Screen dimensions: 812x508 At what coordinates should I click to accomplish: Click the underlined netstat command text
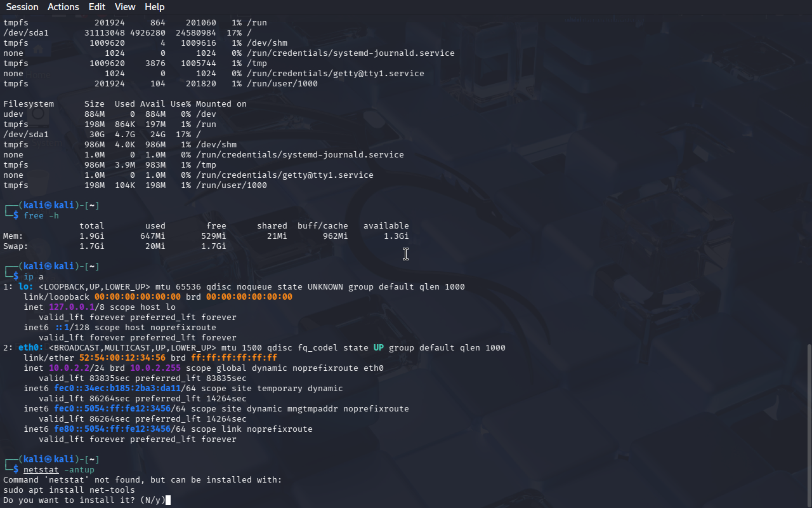click(x=41, y=470)
